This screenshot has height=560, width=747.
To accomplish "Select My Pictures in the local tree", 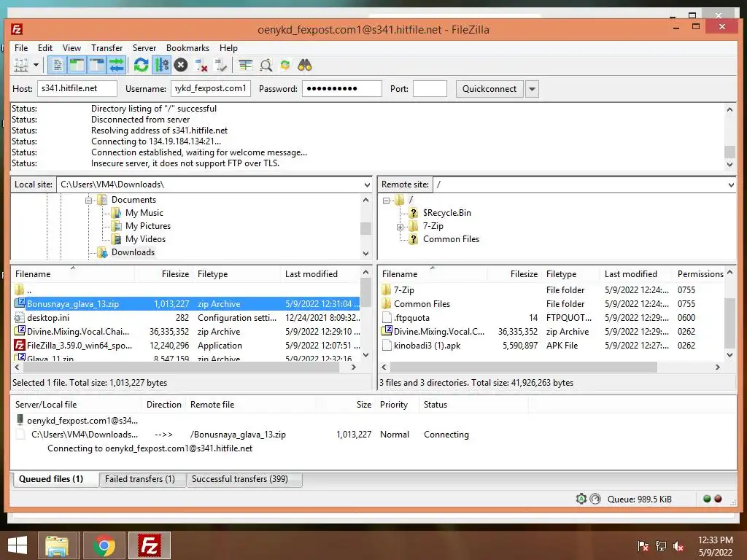I will 148,226.
